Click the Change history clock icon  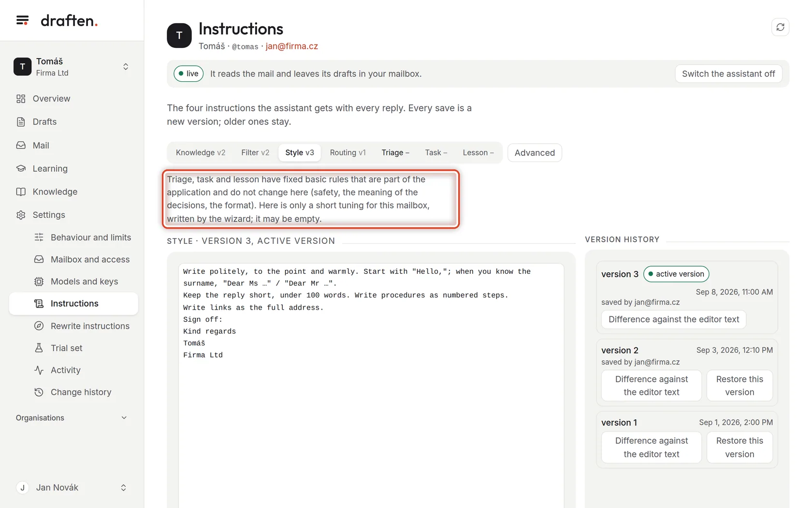[x=39, y=392]
